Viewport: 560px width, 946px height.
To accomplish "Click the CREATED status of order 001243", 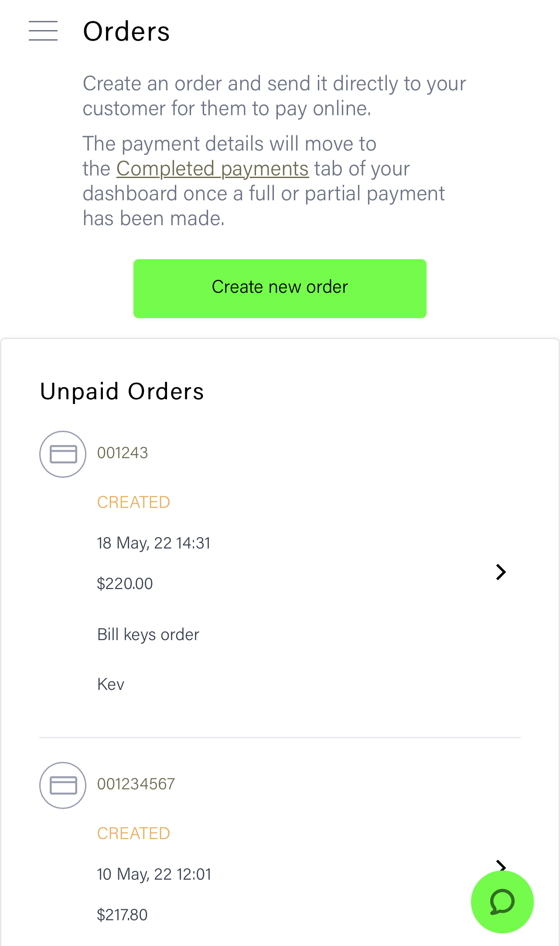I will click(133, 502).
